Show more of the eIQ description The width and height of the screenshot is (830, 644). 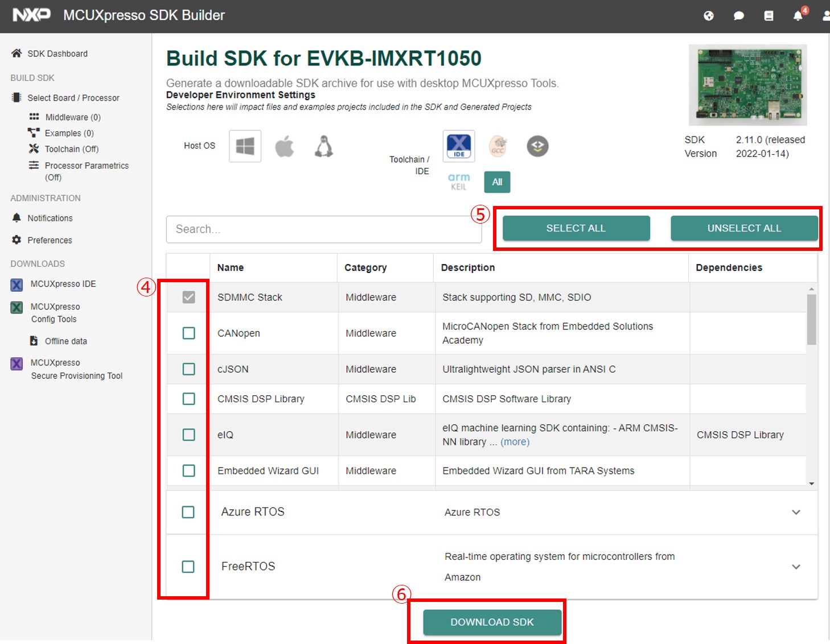point(515,442)
